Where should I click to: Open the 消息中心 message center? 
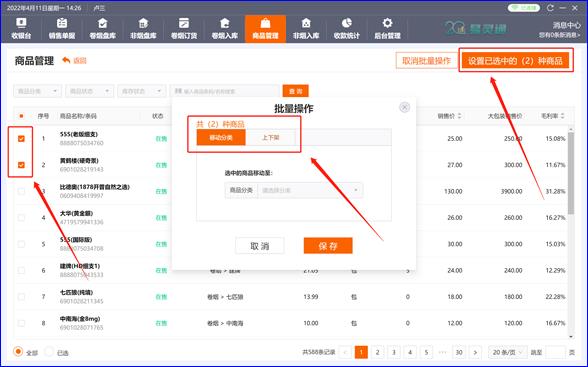point(566,25)
